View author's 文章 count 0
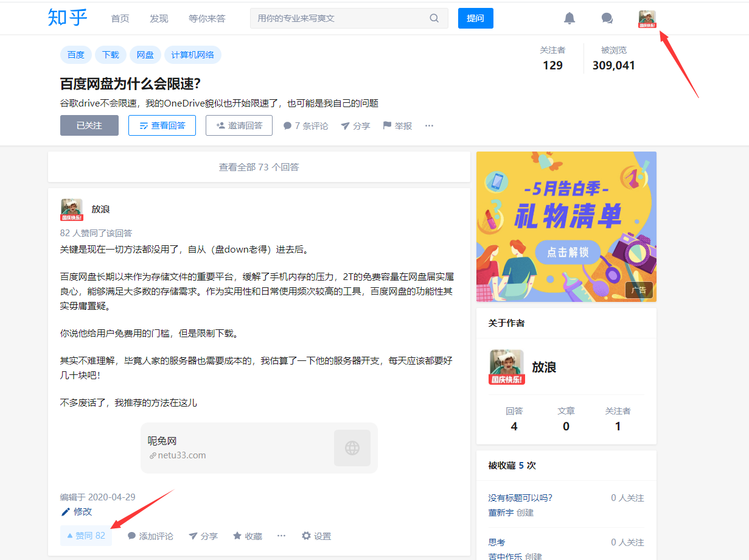 [566, 419]
